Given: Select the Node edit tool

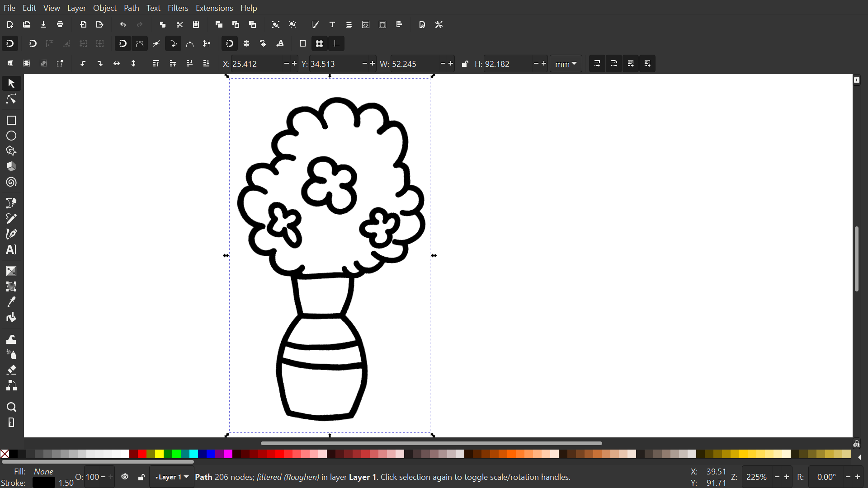Looking at the screenshot, I should click(11, 99).
